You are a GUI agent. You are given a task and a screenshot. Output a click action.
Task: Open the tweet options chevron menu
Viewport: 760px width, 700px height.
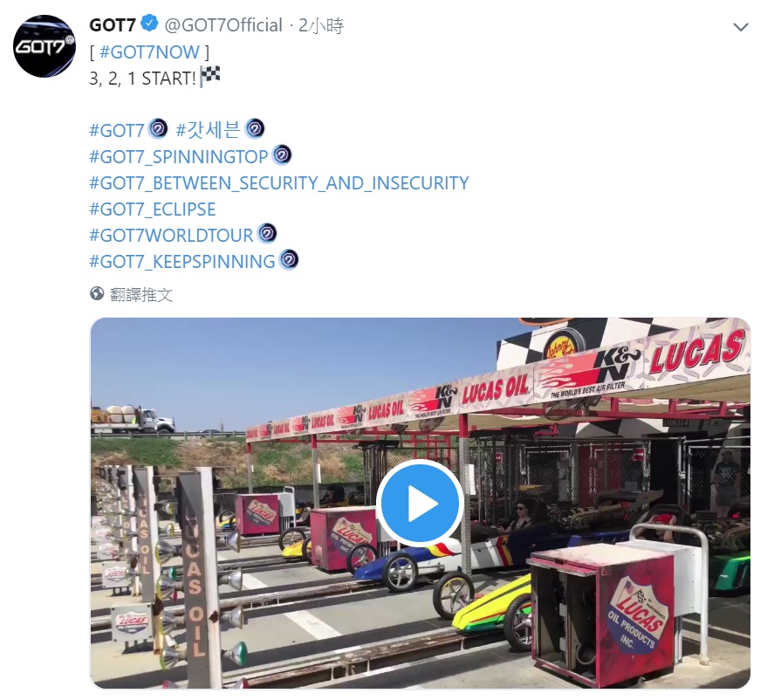[x=741, y=27]
